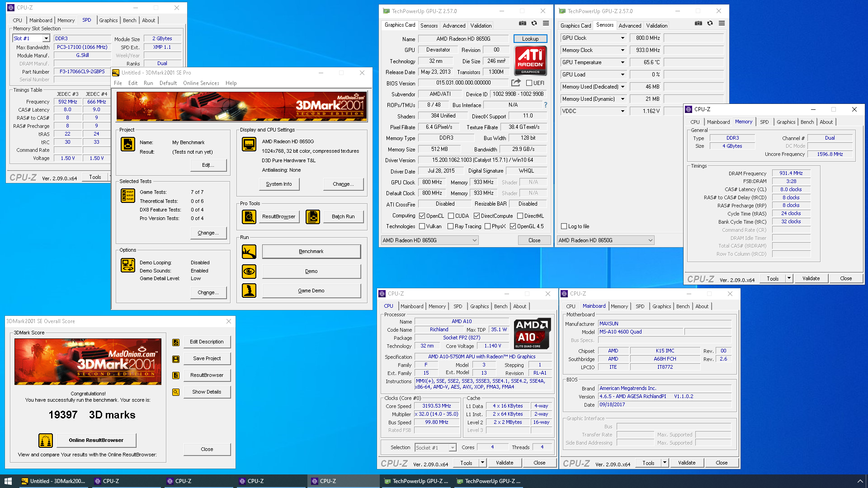
Task: Click the refresh icon in GPU-Z Sensors window
Action: [710, 23]
